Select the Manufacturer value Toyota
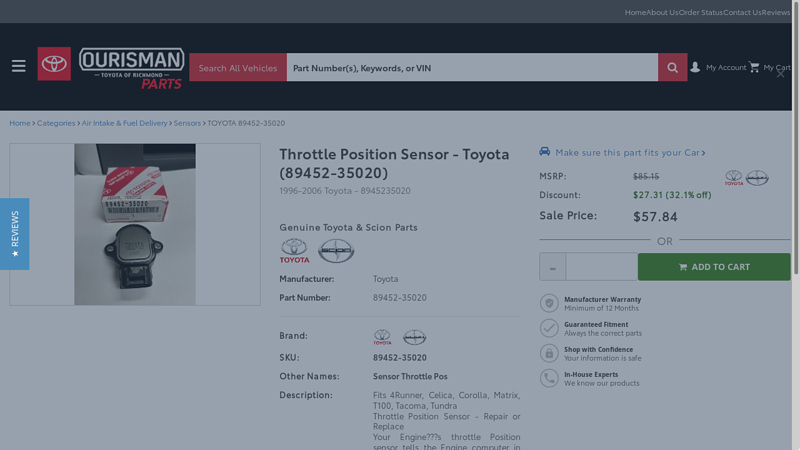Image resolution: width=800 pixels, height=450 pixels. pos(385,279)
